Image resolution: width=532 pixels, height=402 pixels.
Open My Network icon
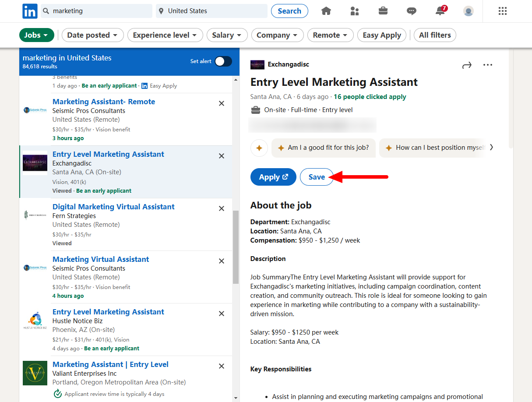point(354,11)
